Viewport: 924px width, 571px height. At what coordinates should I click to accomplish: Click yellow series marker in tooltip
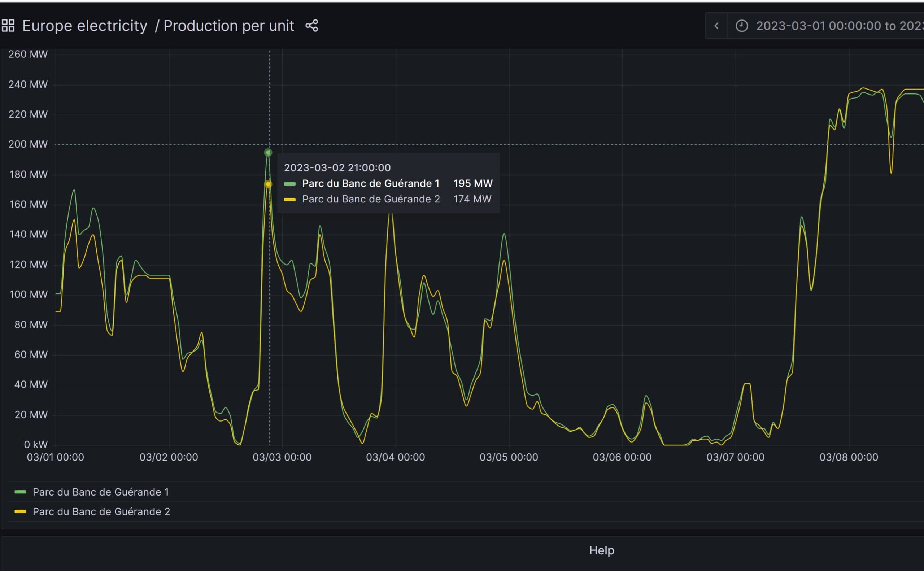pyautogui.click(x=289, y=199)
